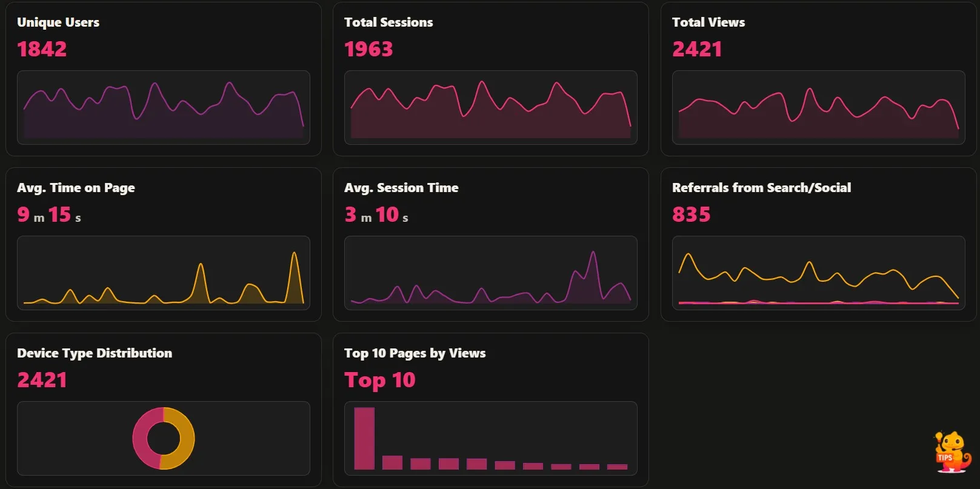Open the Total Views sparkline chart

tap(819, 107)
